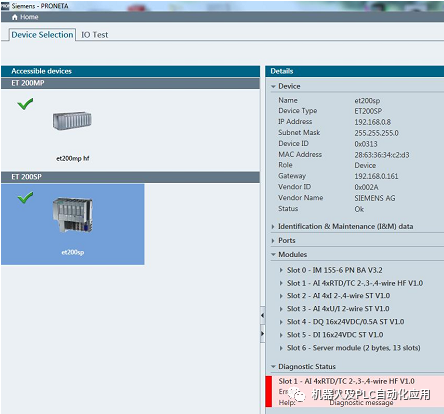Select Role value Device

[365, 166]
